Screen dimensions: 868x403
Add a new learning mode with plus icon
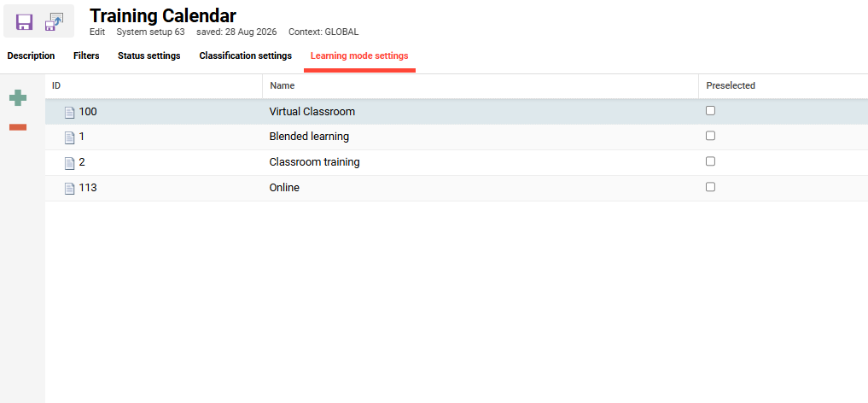click(18, 98)
